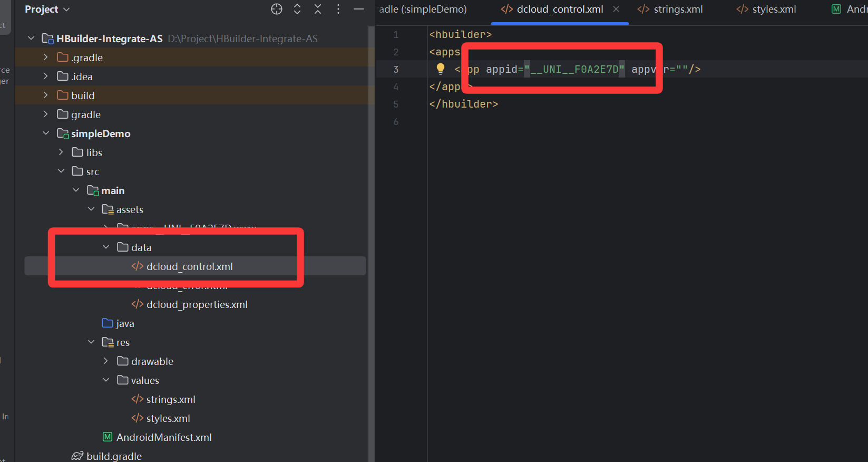Select the .gradle folder

point(87,57)
